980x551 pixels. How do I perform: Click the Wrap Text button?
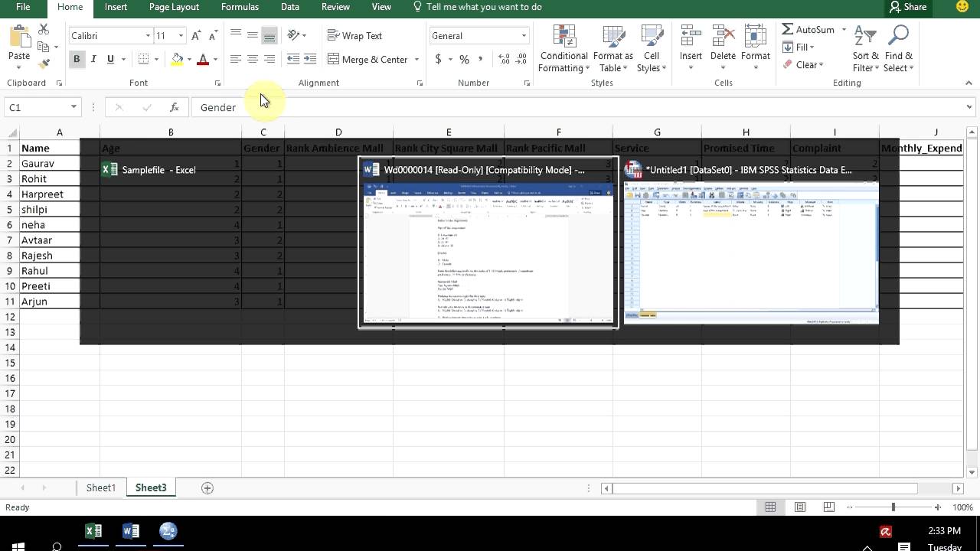355,36
